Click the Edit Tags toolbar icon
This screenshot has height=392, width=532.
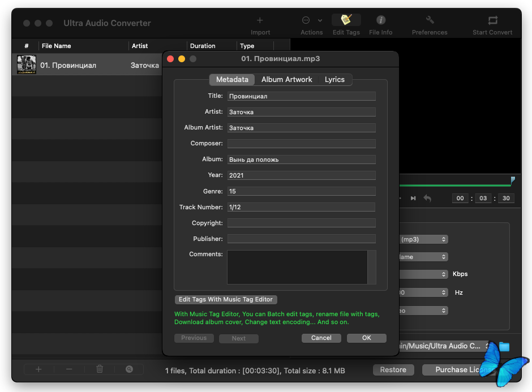pos(346,20)
